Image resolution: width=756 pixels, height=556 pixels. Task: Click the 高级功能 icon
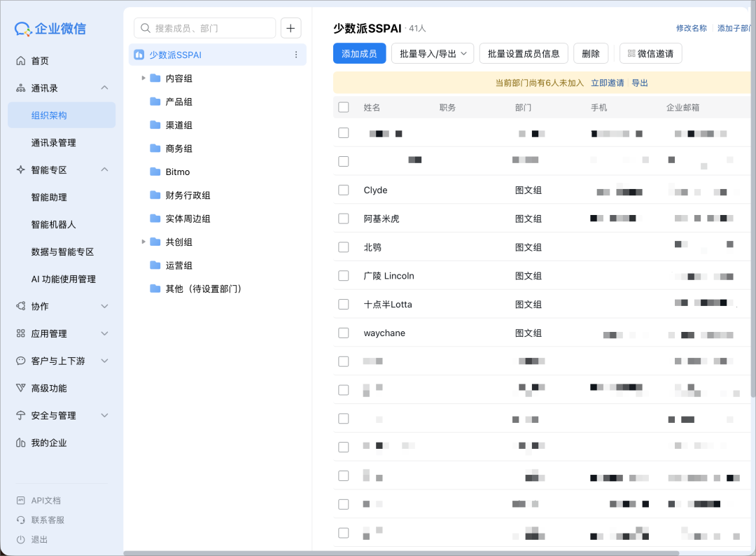[x=21, y=388]
